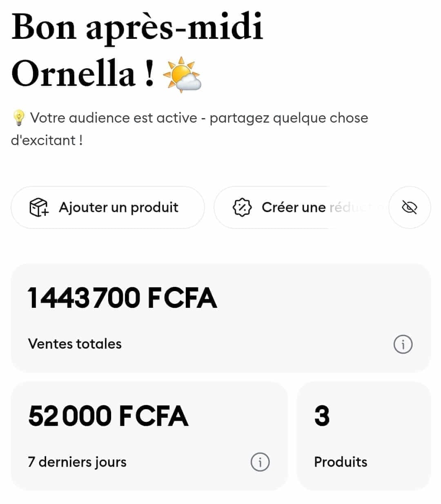Image resolution: width=441 pixels, height=504 pixels.
Task: Click the box-plus icon for adding a product
Action: 39,207
